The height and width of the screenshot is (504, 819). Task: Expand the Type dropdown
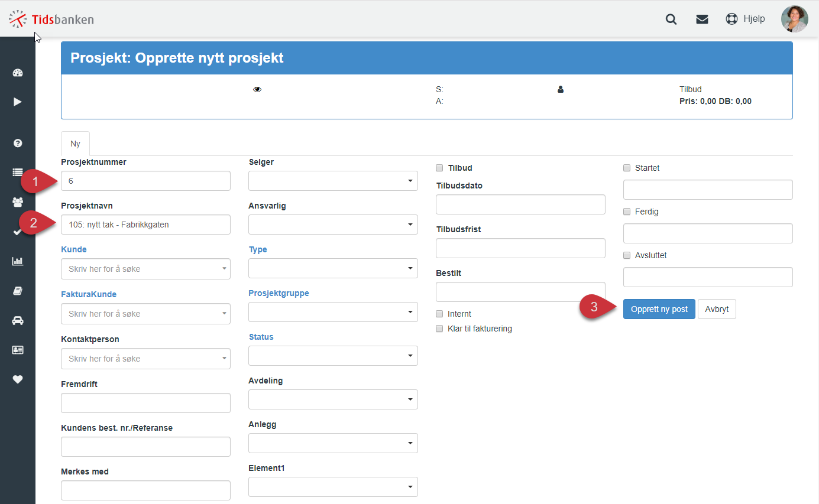333,268
